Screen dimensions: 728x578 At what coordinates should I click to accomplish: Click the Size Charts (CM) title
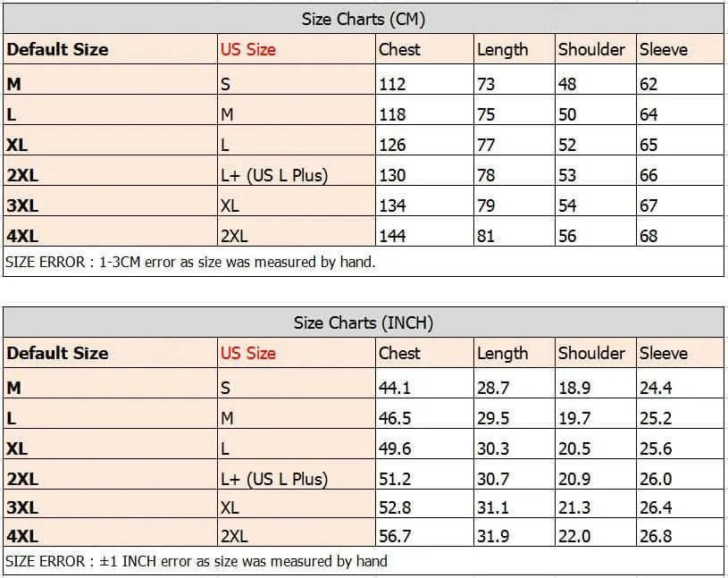click(x=363, y=19)
